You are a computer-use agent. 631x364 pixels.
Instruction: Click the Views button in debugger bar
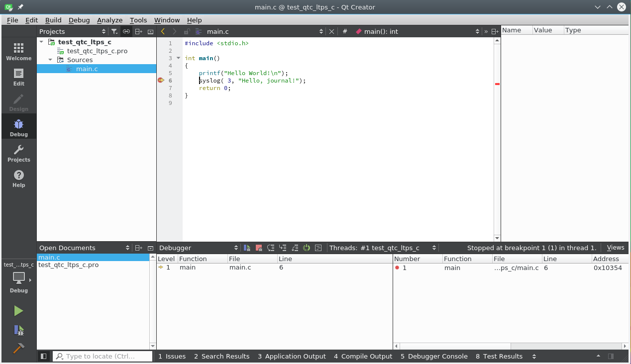[615, 248]
